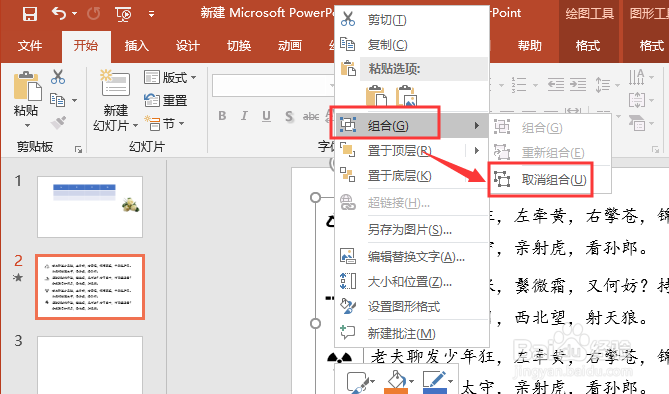Viewport: 669px width, 394px height.
Task: Choose 剪切(T) in context menu
Action: (x=411, y=20)
